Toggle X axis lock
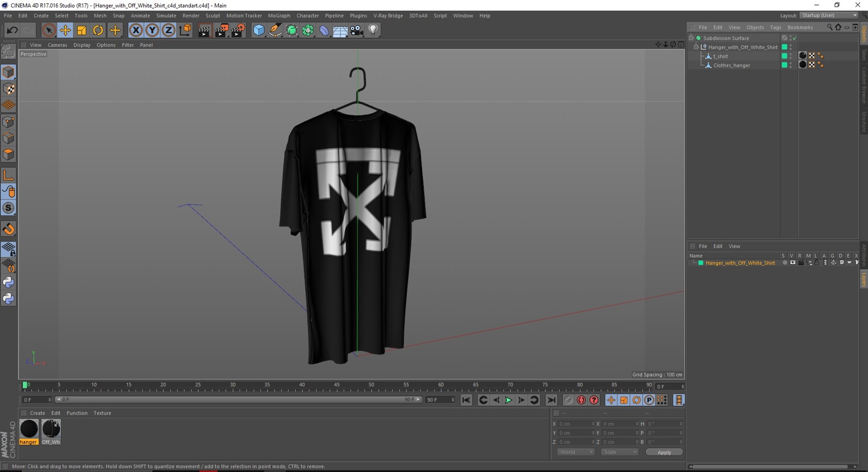The image size is (868, 472). coord(136,30)
